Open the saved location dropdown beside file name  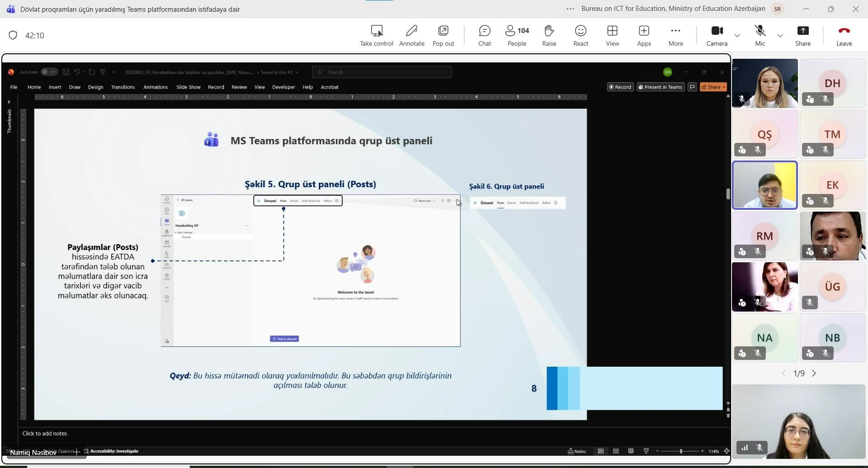297,72
